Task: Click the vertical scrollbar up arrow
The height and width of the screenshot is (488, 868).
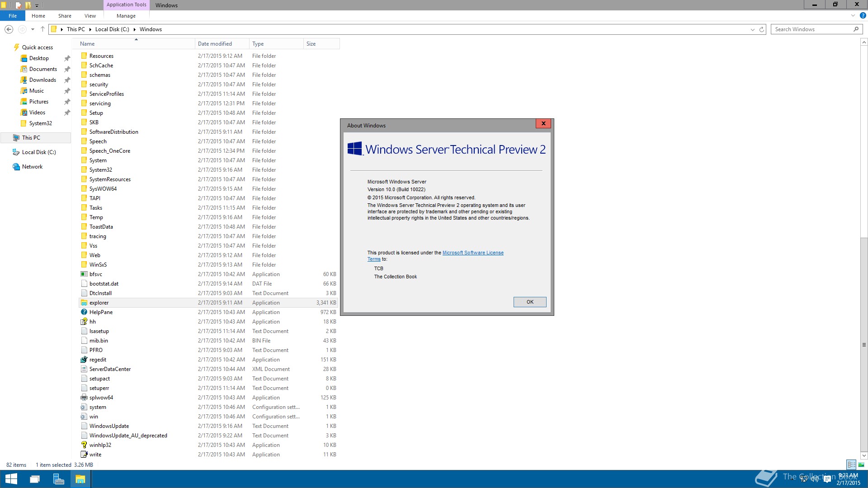Action: [864, 42]
